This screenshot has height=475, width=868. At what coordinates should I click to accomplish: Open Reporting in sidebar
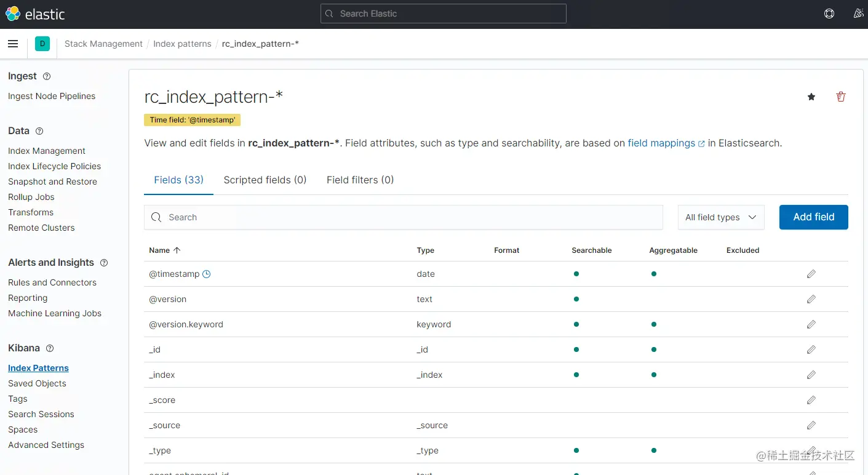point(28,298)
